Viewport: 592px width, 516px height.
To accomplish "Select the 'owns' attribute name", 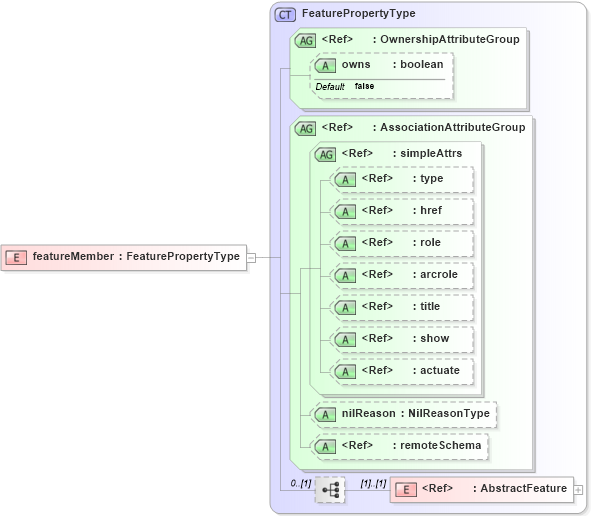I will tap(356, 65).
